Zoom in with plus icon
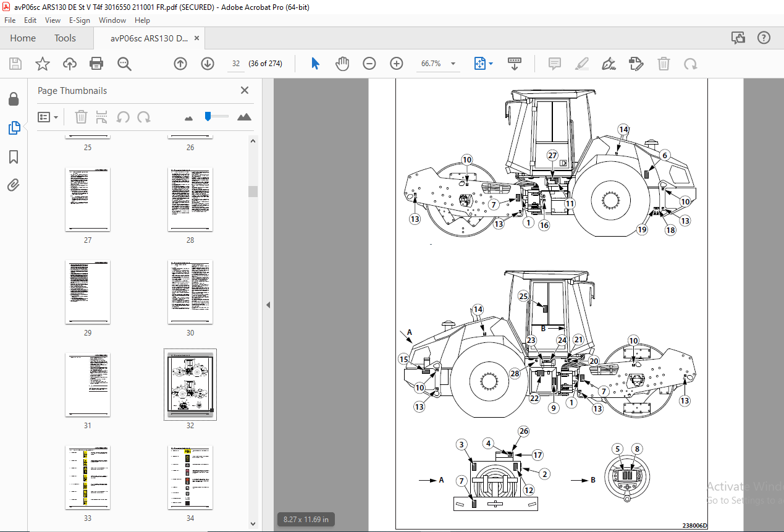The width and height of the screenshot is (784, 532). tap(397, 64)
